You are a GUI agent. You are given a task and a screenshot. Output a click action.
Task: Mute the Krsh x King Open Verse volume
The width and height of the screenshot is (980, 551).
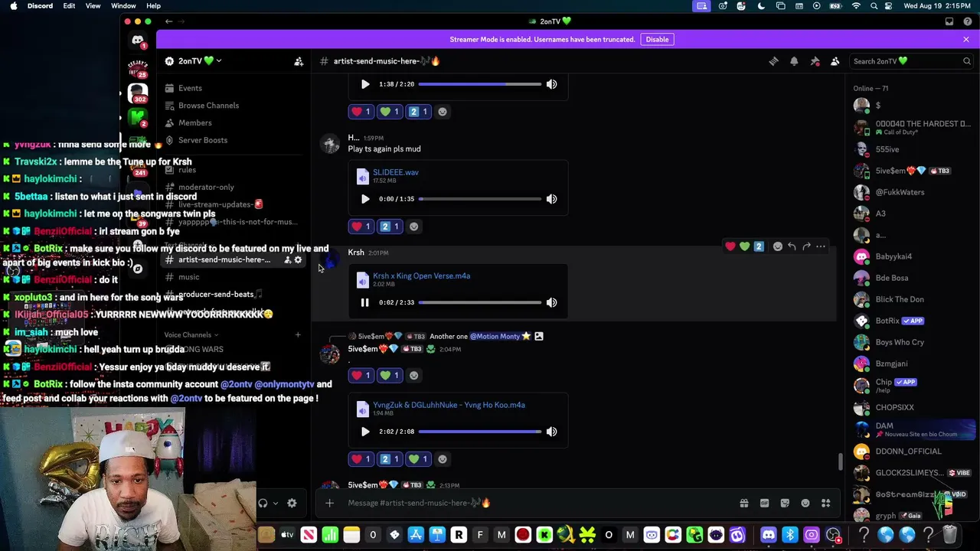pyautogui.click(x=551, y=302)
